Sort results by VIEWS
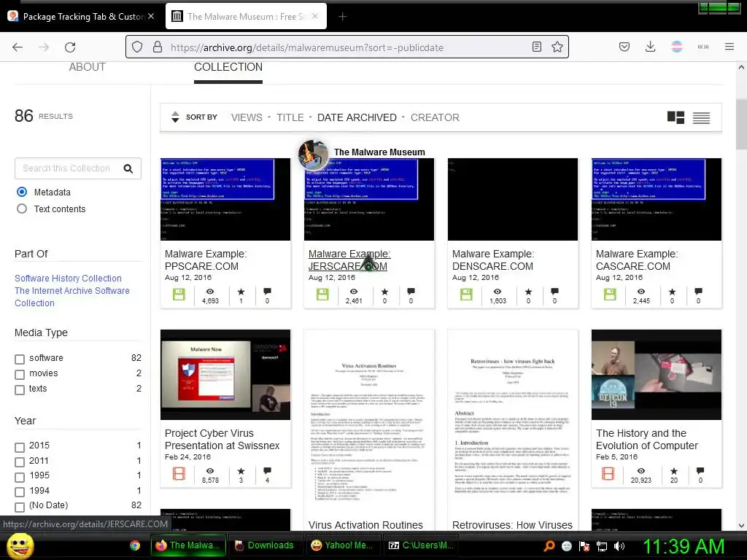The image size is (747, 560). (247, 117)
